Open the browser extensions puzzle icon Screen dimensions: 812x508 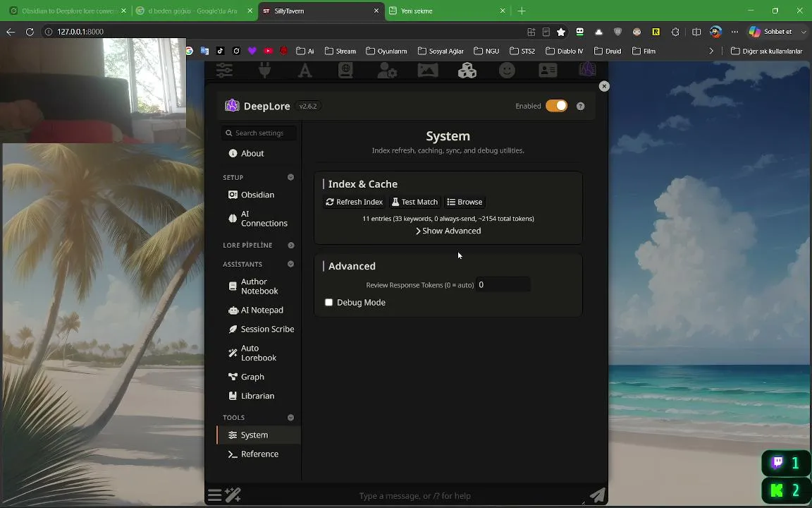tap(675, 32)
